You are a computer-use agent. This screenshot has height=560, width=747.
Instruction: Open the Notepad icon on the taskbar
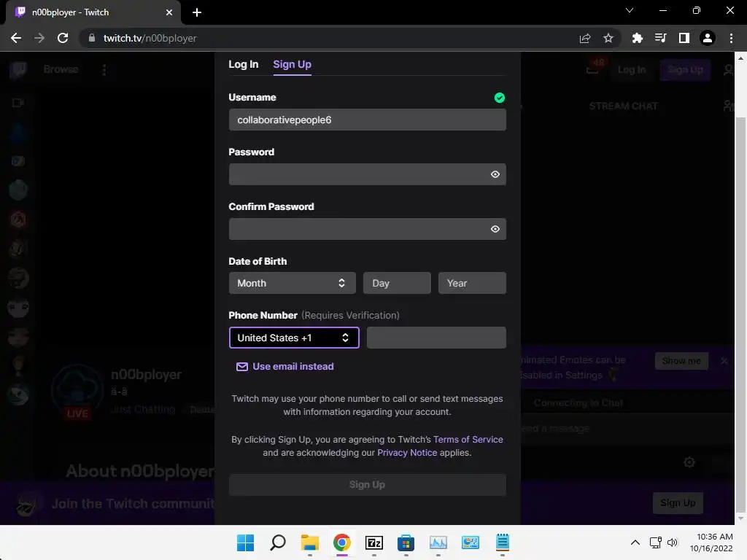coord(503,542)
